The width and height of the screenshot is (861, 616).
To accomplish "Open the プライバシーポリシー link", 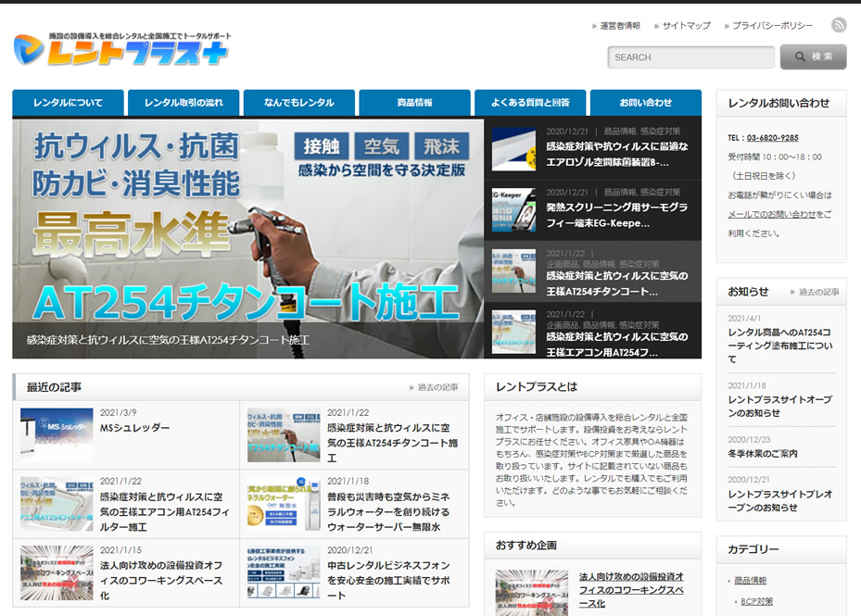I will coord(772,26).
